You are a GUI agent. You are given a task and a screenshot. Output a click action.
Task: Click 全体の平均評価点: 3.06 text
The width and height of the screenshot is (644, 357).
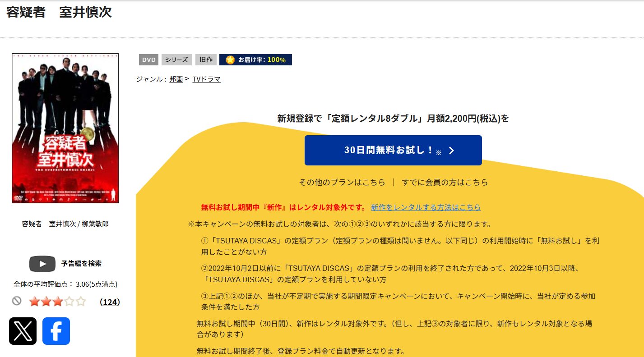pos(65,284)
